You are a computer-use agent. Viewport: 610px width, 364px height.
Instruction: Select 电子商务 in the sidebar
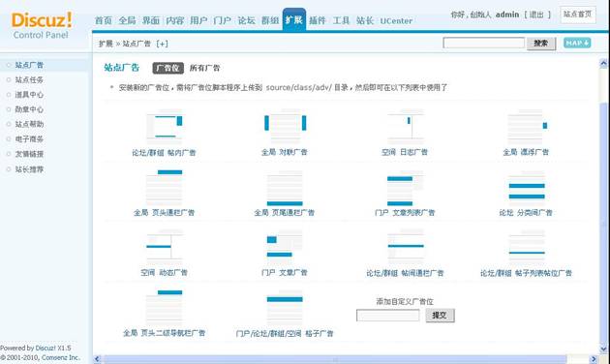(29, 138)
